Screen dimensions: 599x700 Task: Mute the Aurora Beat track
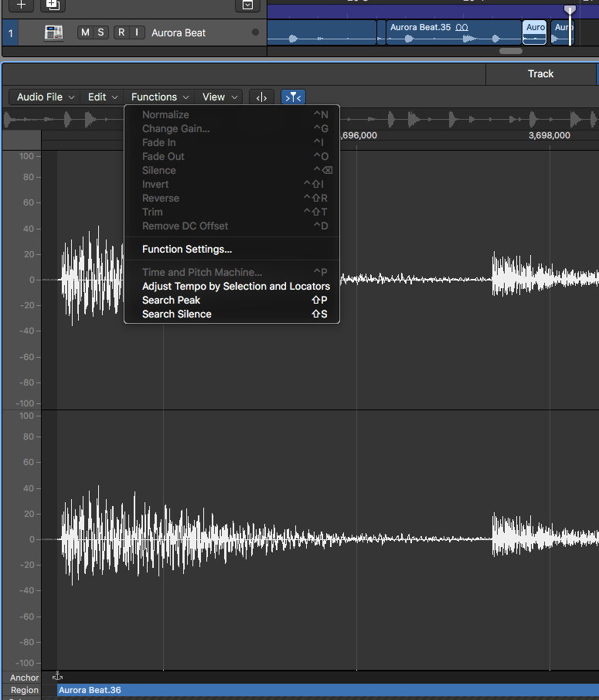click(x=85, y=32)
